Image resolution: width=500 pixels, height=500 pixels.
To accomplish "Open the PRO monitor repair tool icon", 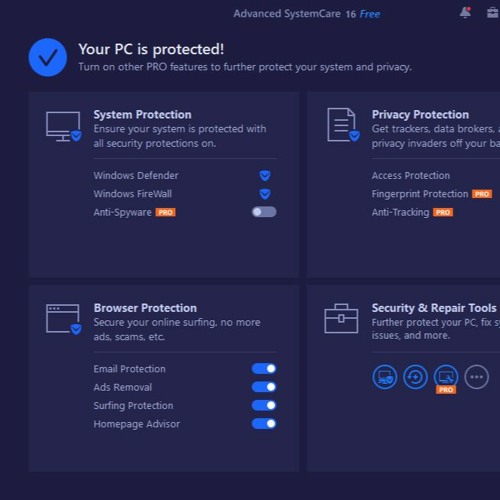I will pos(446,377).
